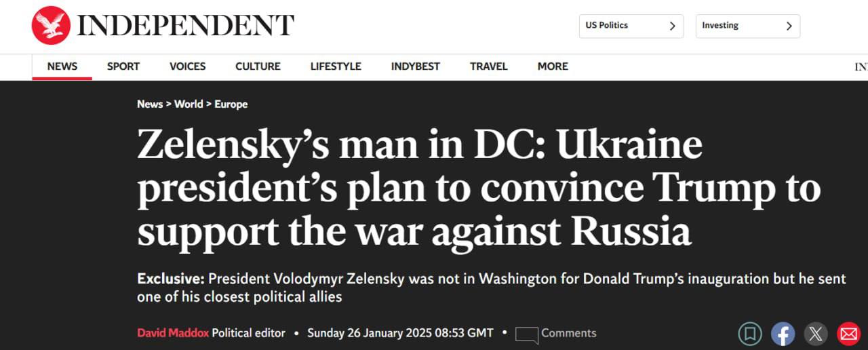The width and height of the screenshot is (868, 350).
Task: Follow the Europe breadcrumb link
Action: (x=231, y=104)
